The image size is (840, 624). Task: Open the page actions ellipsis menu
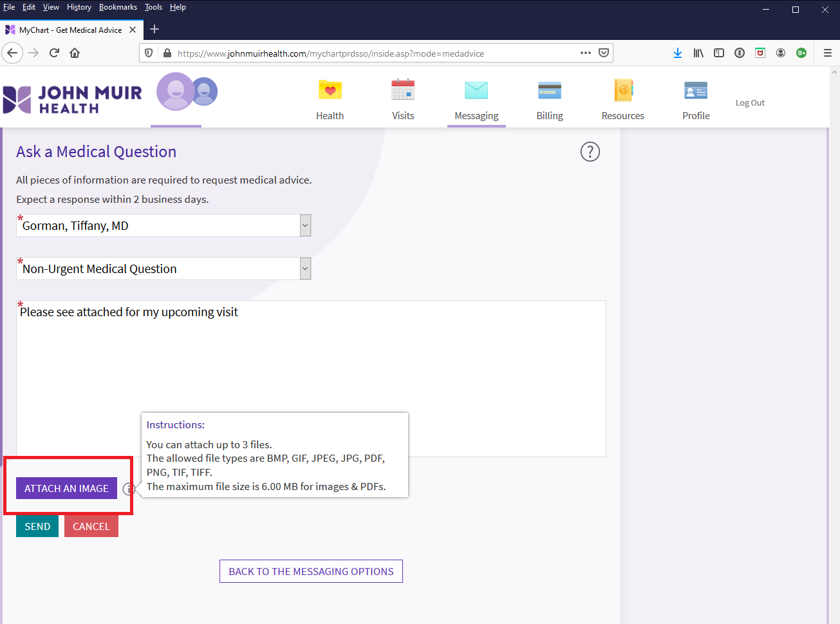click(584, 53)
